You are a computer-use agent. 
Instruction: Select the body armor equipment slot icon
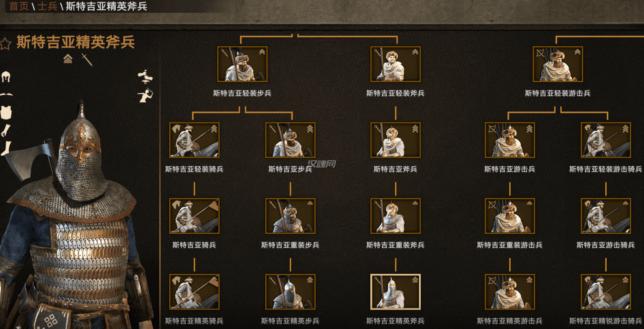6,112
